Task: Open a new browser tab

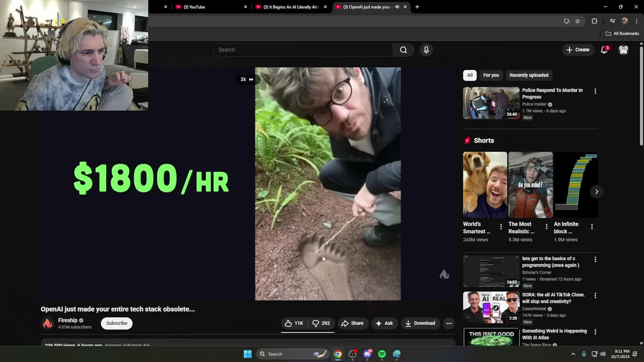Action: point(417,7)
